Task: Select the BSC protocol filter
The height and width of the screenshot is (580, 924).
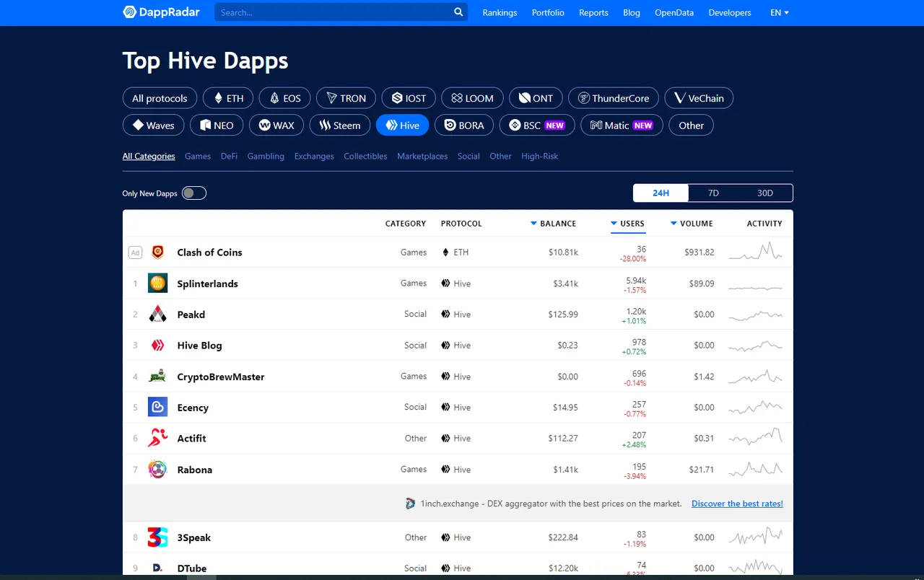Action: [x=537, y=125]
